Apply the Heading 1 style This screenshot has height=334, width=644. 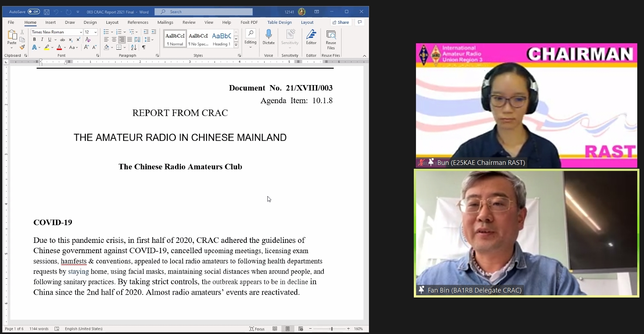tap(222, 38)
